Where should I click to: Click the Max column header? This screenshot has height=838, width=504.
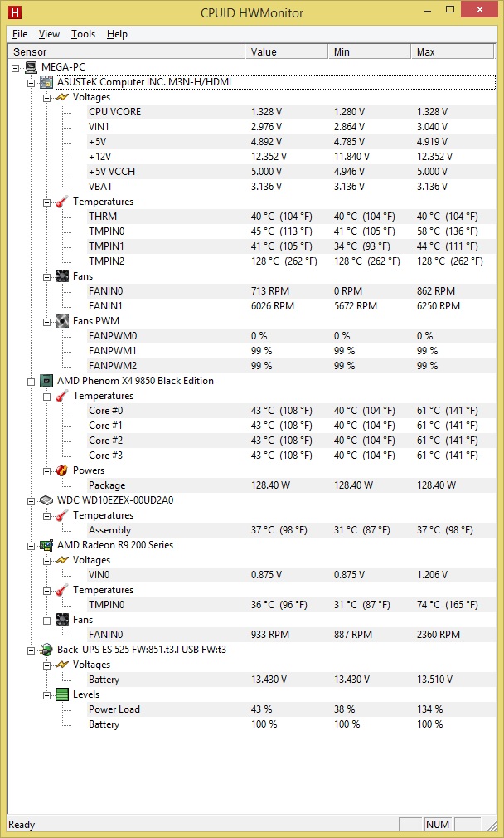pos(453,51)
